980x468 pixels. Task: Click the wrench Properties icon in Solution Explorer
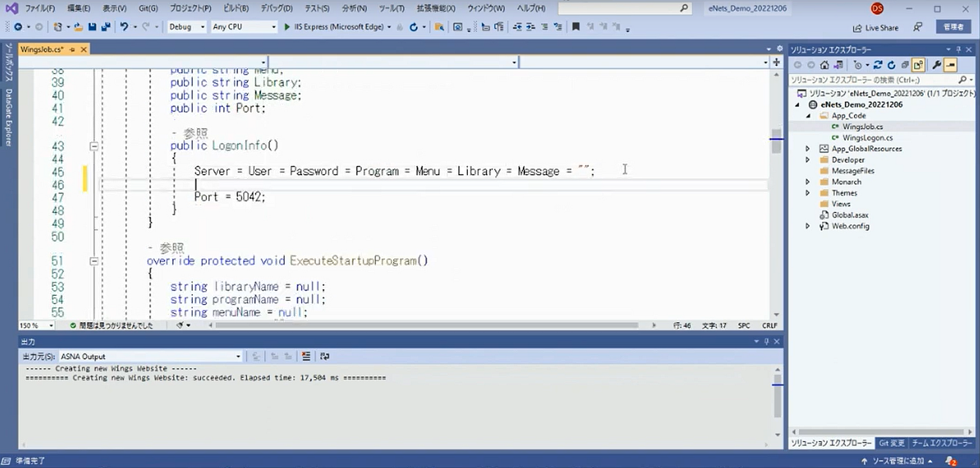(937, 65)
